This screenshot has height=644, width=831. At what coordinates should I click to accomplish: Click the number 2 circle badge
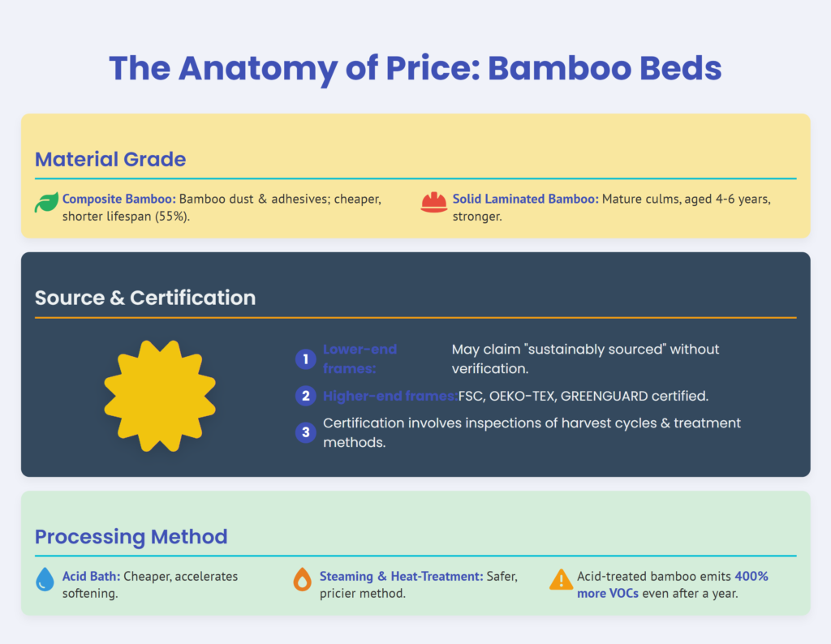point(306,396)
